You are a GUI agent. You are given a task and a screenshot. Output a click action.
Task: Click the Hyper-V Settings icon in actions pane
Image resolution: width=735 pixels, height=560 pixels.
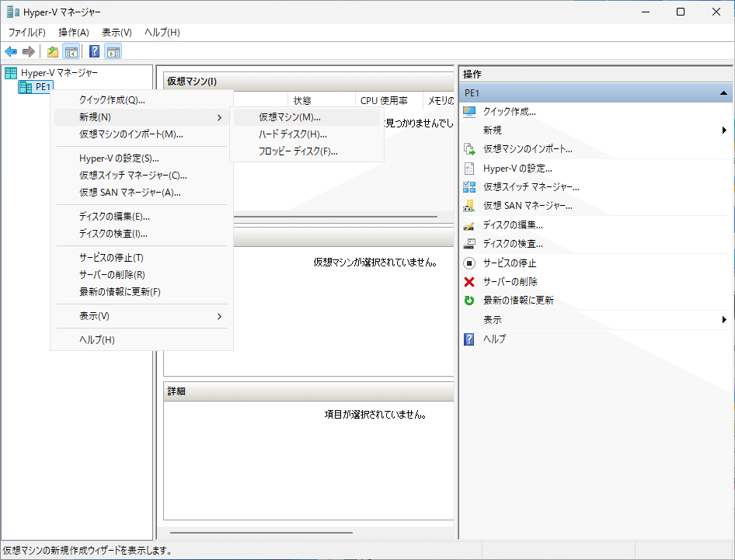click(x=469, y=169)
